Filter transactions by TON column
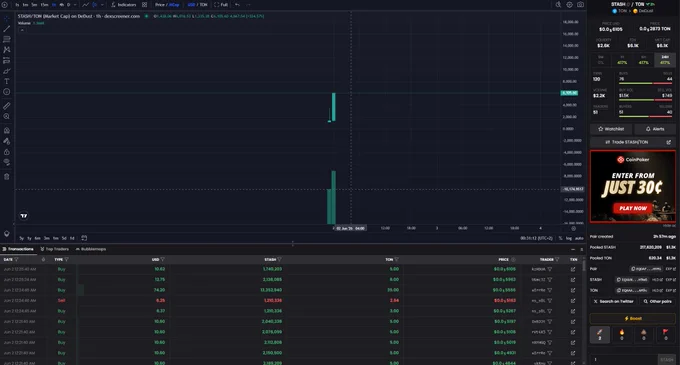Image resolution: width=680 pixels, height=365 pixels. 396,260
